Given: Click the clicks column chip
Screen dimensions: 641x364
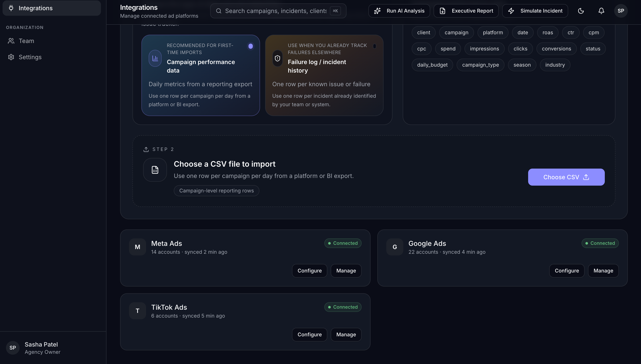Looking at the screenshot, I should [520, 49].
